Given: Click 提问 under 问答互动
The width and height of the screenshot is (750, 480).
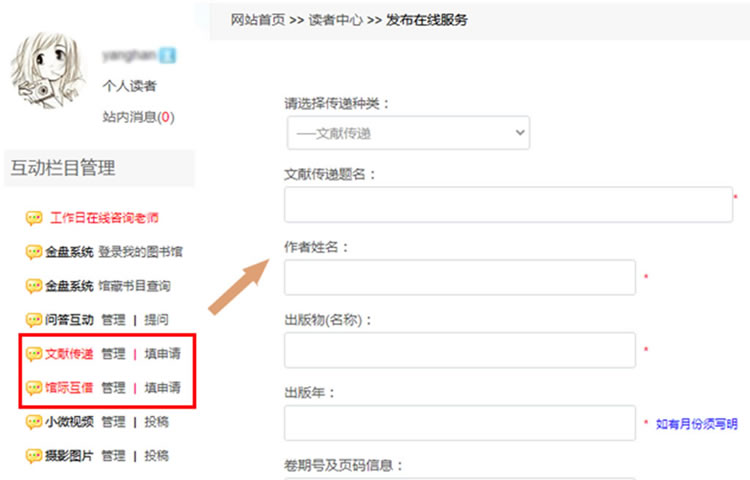Looking at the screenshot, I should [156, 320].
